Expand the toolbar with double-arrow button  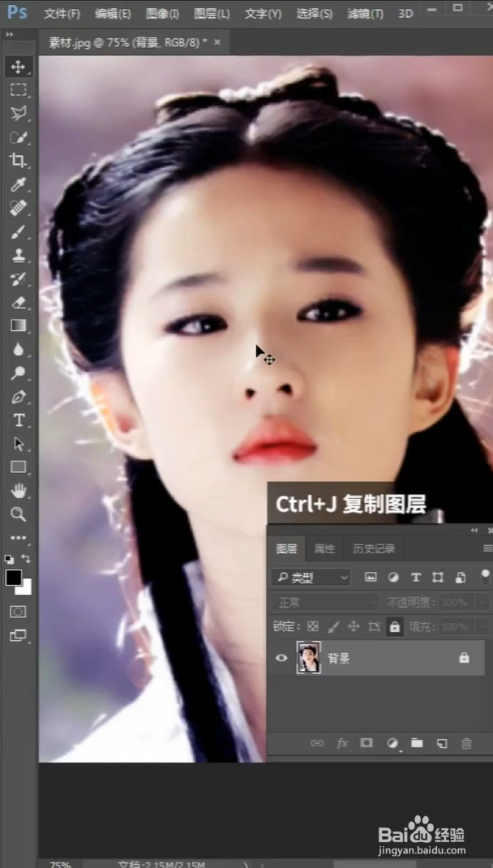[x=9, y=34]
